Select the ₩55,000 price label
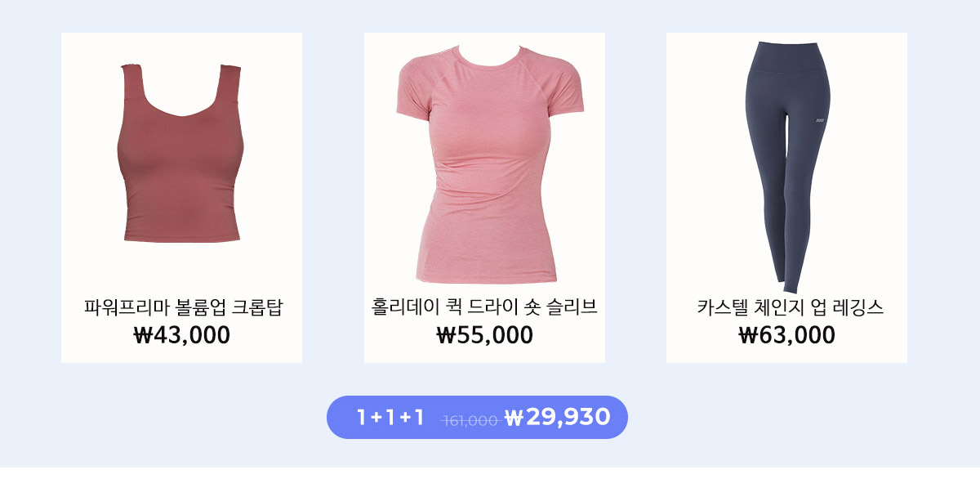 click(x=484, y=335)
